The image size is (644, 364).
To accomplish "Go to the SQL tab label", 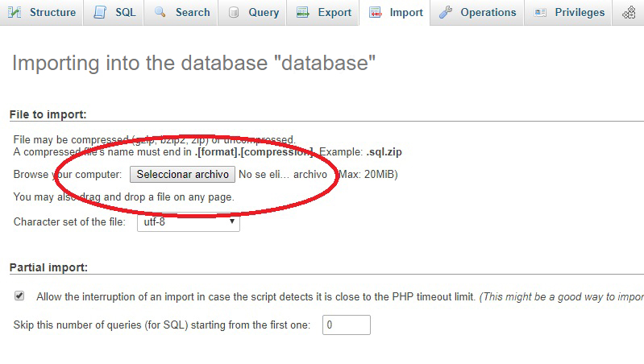I will click(125, 12).
